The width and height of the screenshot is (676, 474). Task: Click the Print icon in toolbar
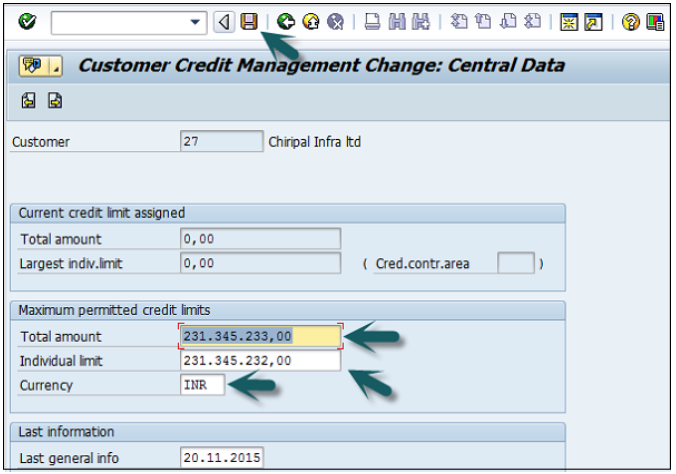coord(372,21)
